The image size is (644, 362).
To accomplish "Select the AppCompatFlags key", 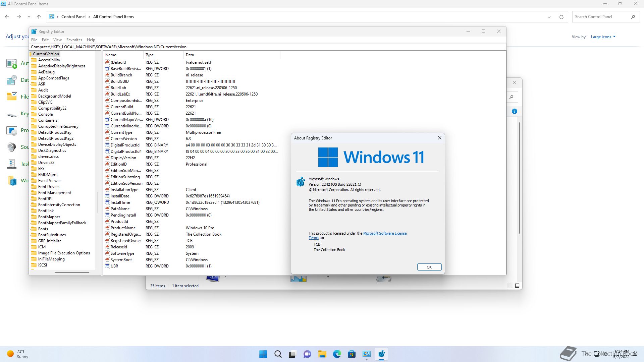I will click(x=53, y=78).
